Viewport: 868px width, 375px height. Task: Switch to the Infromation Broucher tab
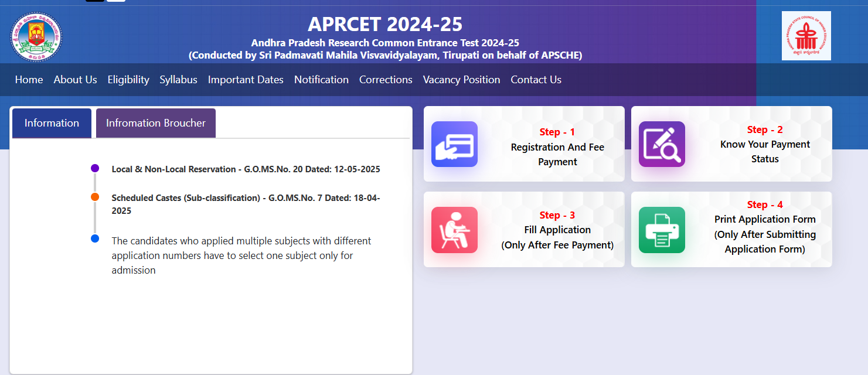(155, 123)
